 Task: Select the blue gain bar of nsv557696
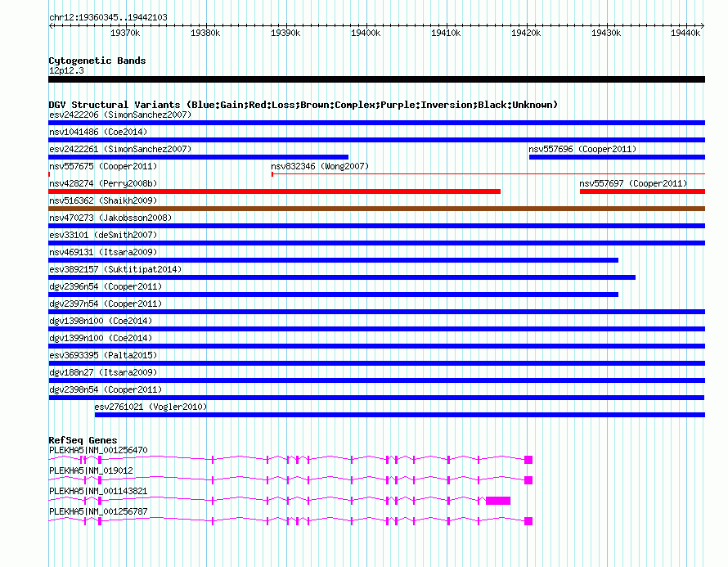click(617, 157)
